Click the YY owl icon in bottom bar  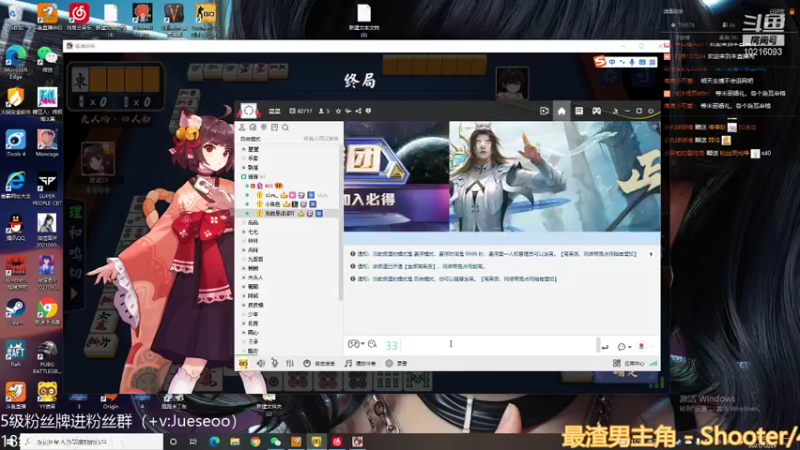(243, 363)
